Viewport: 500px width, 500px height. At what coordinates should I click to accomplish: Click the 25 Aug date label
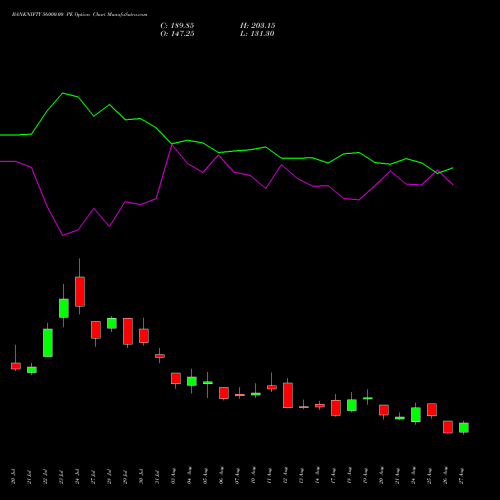click(429, 476)
